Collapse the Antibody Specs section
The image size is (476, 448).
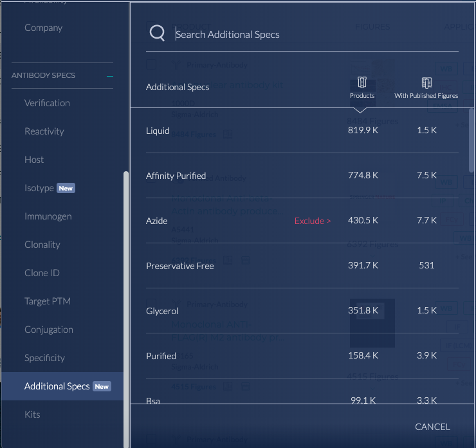[110, 76]
